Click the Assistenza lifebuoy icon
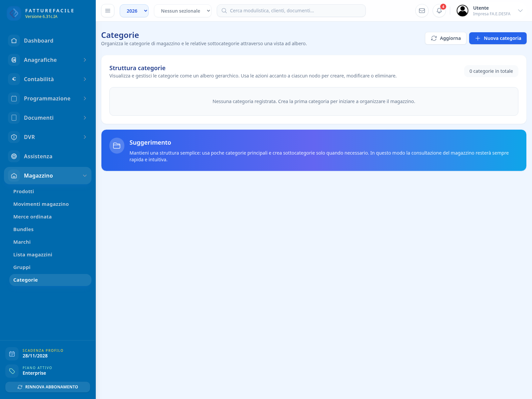This screenshot has width=532, height=399. (x=14, y=156)
